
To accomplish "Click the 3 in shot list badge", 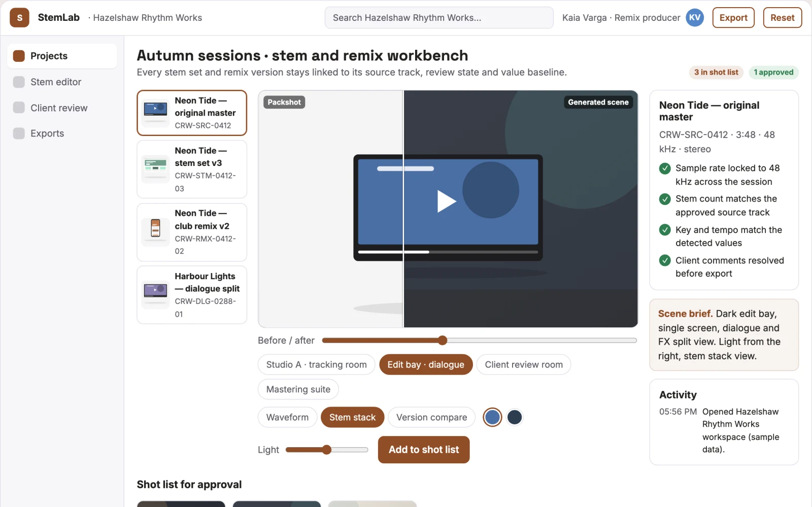I will click(716, 72).
